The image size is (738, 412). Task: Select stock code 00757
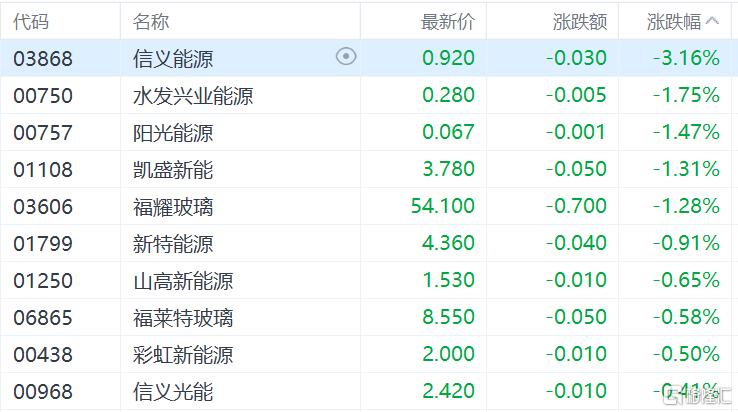pyautogui.click(x=43, y=133)
